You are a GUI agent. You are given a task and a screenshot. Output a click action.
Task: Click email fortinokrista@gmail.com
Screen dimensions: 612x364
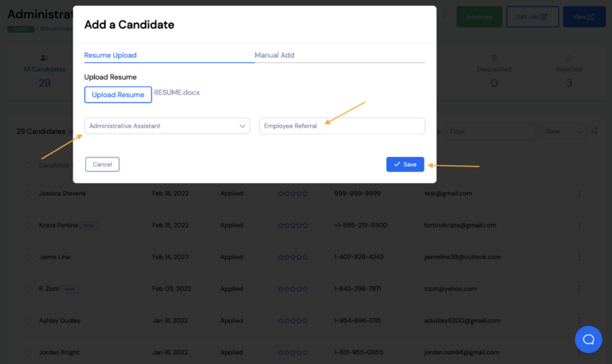click(460, 225)
